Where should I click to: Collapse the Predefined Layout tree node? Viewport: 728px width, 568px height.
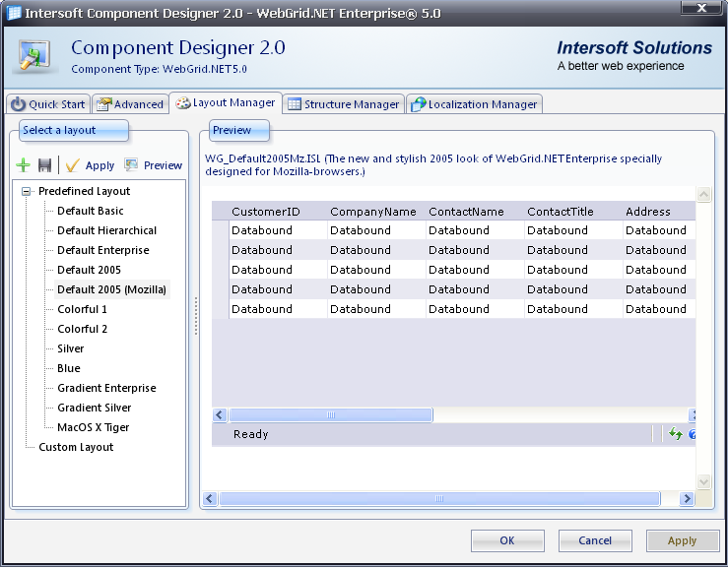(x=27, y=191)
